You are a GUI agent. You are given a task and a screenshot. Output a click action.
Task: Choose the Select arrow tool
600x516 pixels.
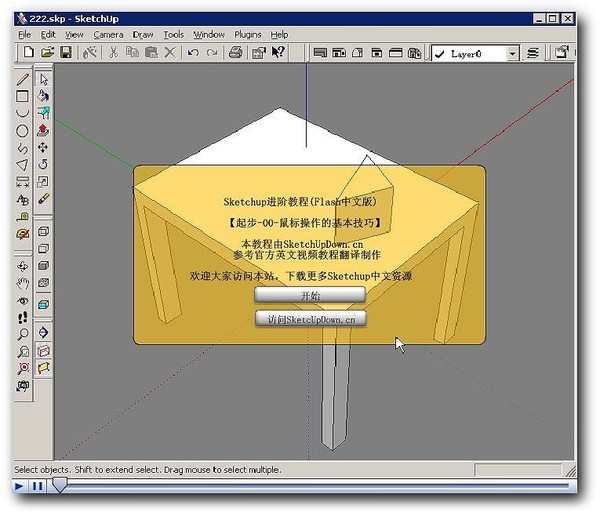[x=43, y=80]
